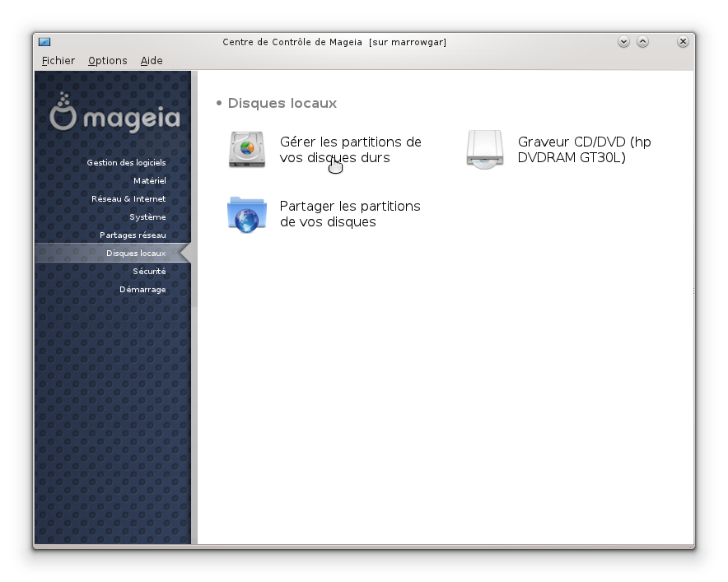Open the Aide menu

[x=152, y=61]
